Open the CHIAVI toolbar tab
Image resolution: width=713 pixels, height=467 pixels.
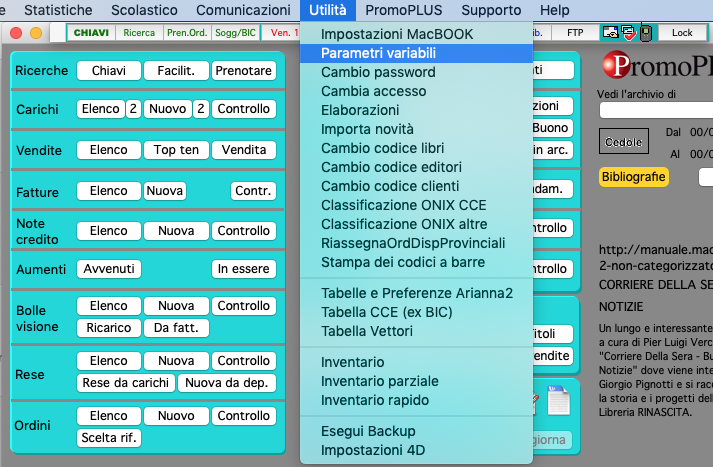pyautogui.click(x=91, y=33)
